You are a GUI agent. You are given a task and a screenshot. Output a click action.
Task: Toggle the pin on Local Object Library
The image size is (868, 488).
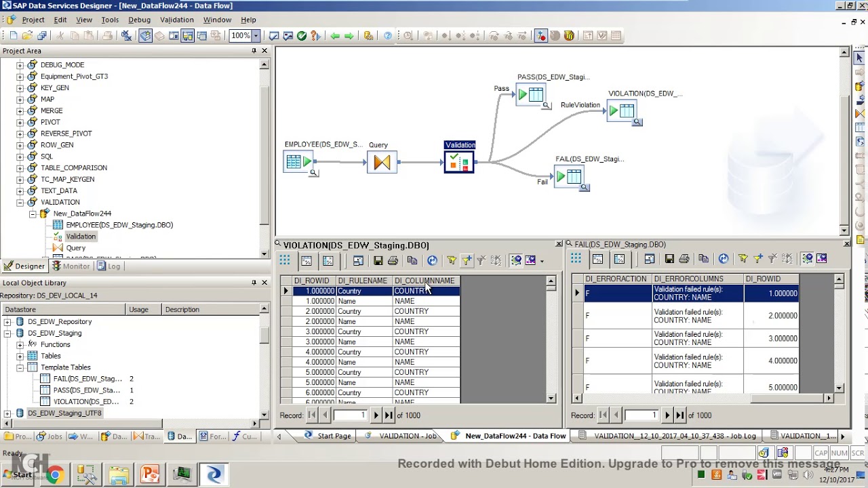[x=254, y=283]
